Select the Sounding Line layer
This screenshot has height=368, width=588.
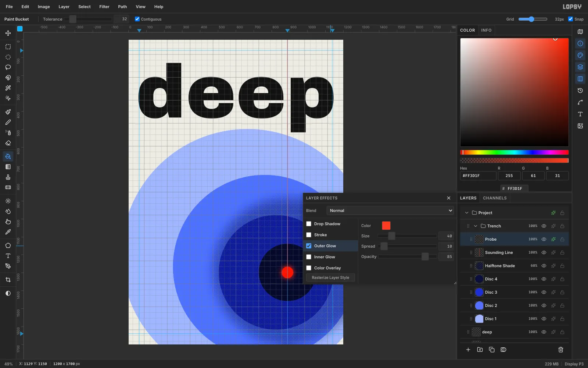coord(514,252)
